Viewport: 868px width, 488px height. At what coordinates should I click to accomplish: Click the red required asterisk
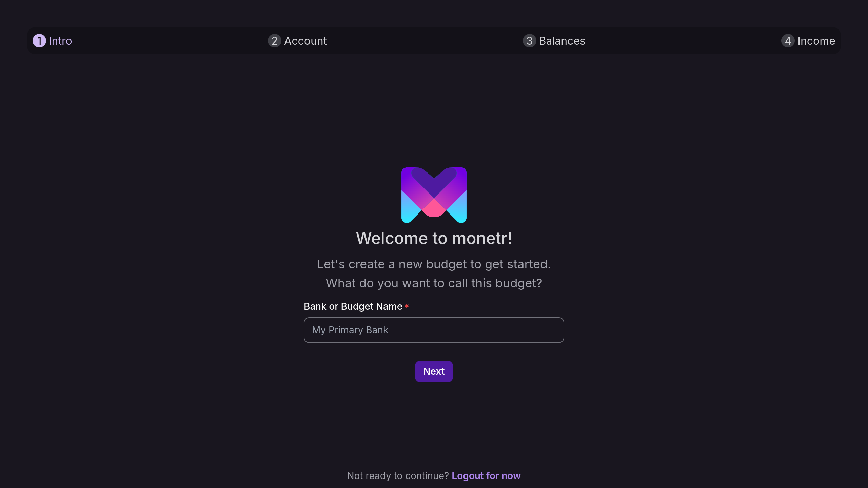(x=407, y=306)
